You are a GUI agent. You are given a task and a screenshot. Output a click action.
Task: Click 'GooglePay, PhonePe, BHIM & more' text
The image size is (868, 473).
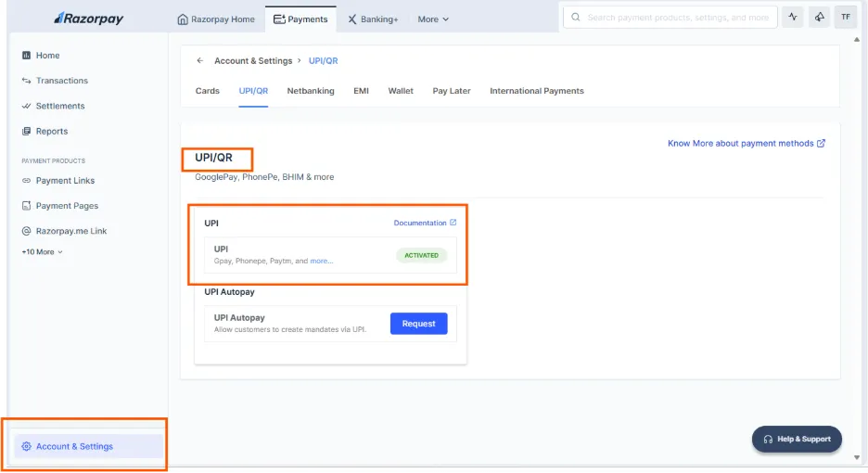coord(264,177)
